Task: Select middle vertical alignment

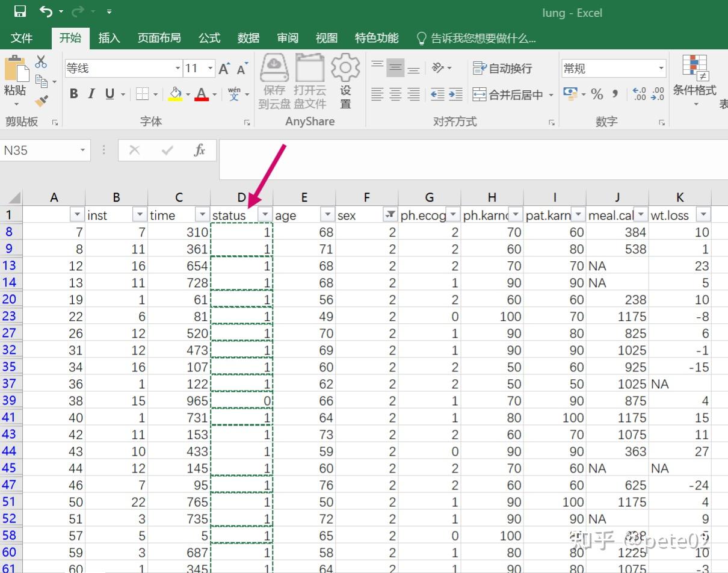Action: [x=395, y=67]
